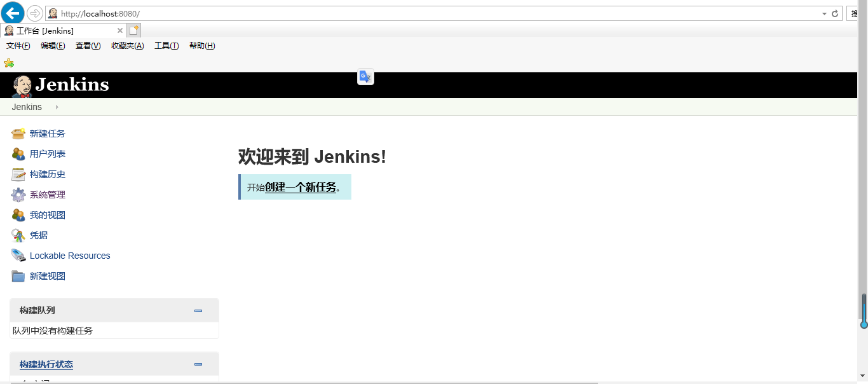868x384 pixels.
Task: Open the Lockable Resources link
Action: point(70,256)
